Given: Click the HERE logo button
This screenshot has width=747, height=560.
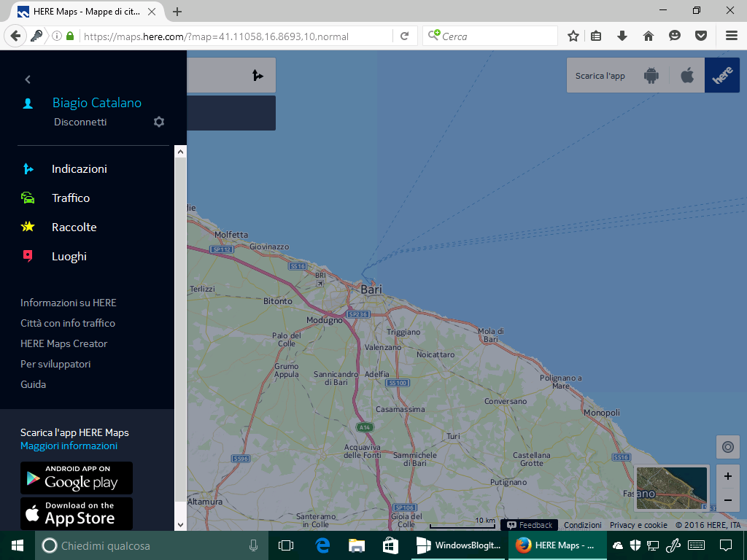Looking at the screenshot, I should [x=722, y=75].
